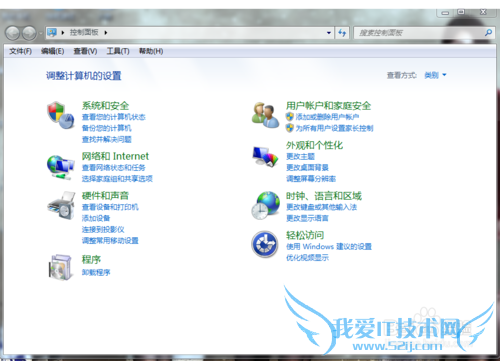
Task: Click the refresh button beside address bar
Action: (342, 33)
